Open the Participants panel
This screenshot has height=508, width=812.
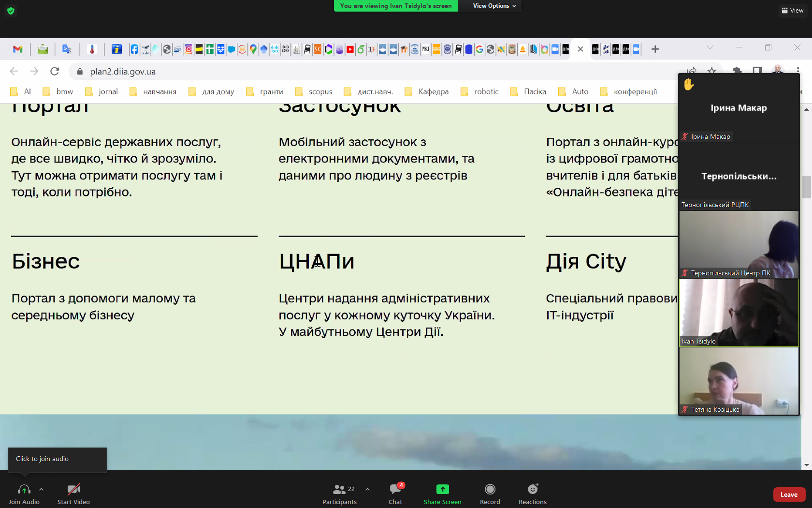click(x=340, y=494)
